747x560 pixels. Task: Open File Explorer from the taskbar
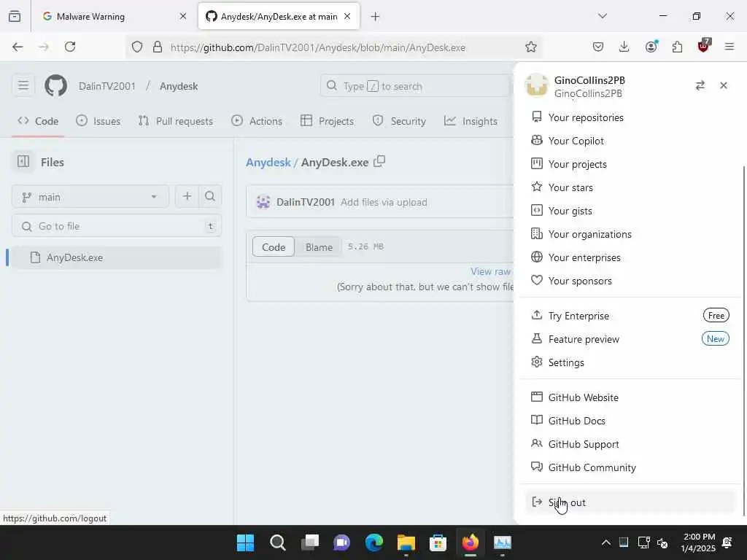pos(406,542)
